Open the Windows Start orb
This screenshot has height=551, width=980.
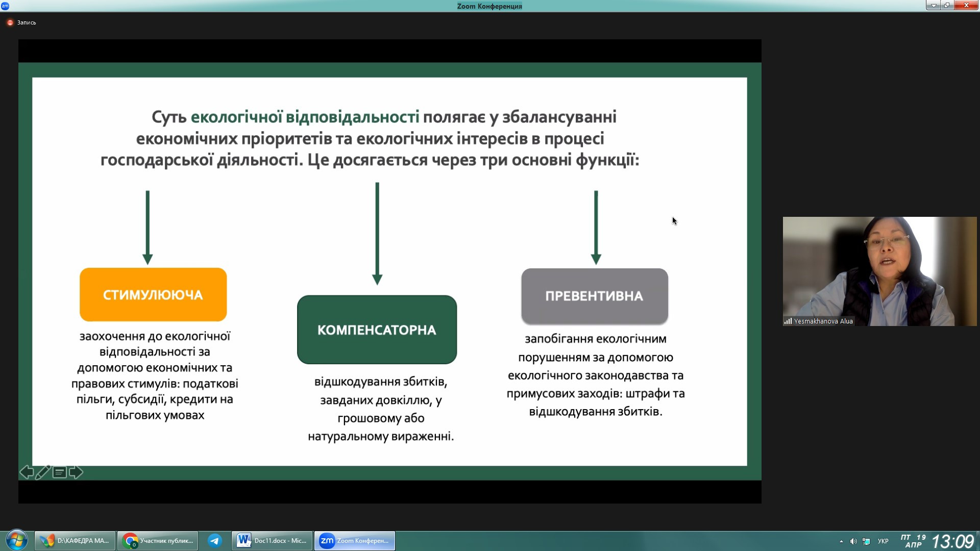(x=16, y=540)
